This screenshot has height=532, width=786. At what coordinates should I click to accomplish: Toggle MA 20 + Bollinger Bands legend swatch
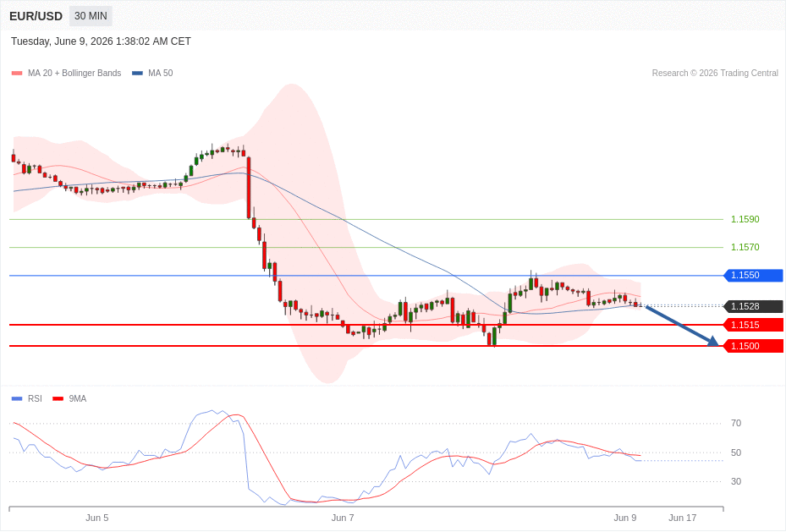[17, 73]
